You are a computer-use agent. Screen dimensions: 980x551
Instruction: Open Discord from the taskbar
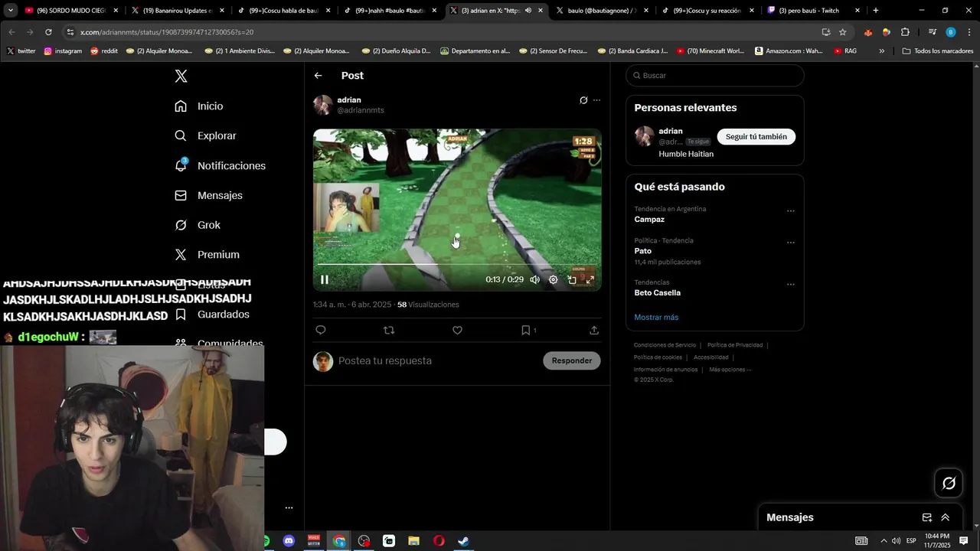coord(289,541)
